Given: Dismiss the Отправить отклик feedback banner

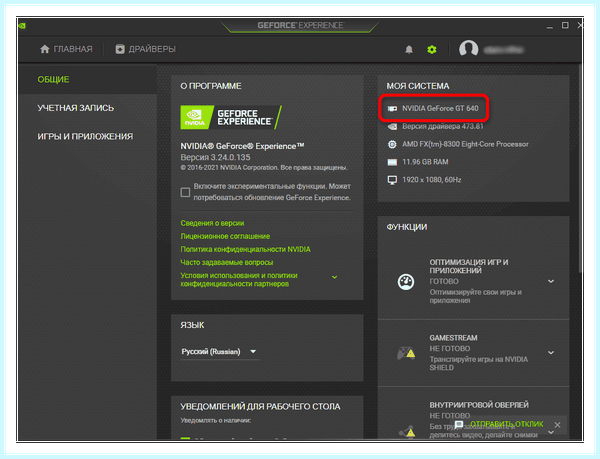Looking at the screenshot, I should coord(558,425).
